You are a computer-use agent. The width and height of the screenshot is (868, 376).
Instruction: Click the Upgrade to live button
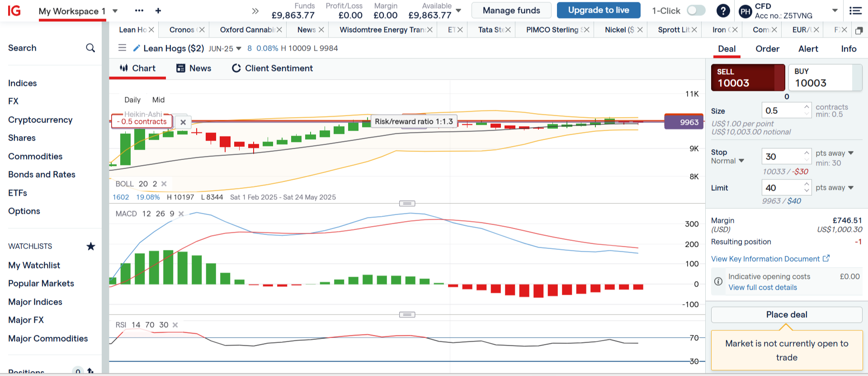tap(599, 10)
